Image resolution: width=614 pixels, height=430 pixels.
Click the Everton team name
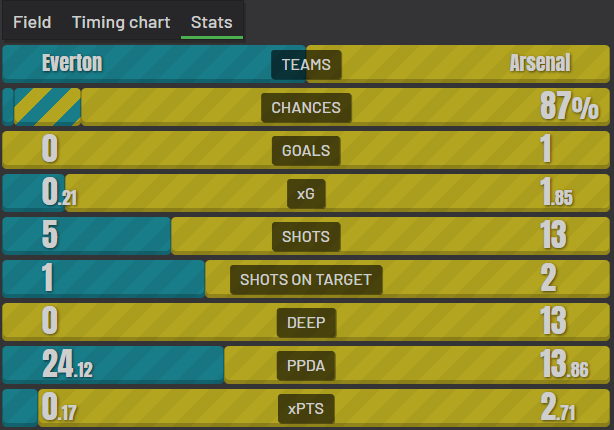[x=72, y=64]
